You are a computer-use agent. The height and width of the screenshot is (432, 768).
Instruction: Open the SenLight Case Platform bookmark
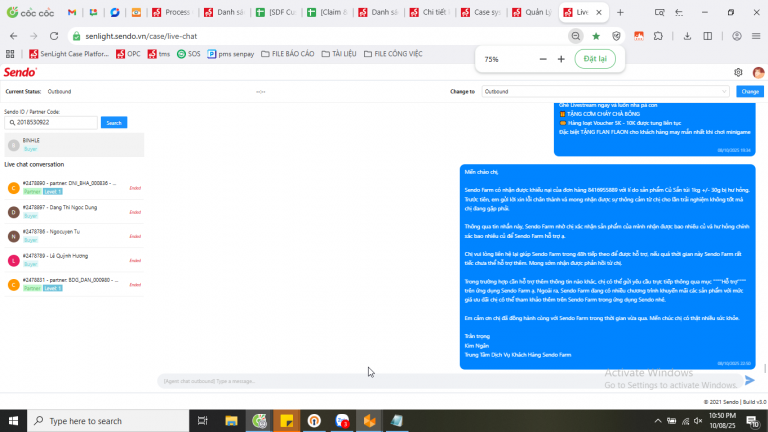pyautogui.click(x=69, y=54)
